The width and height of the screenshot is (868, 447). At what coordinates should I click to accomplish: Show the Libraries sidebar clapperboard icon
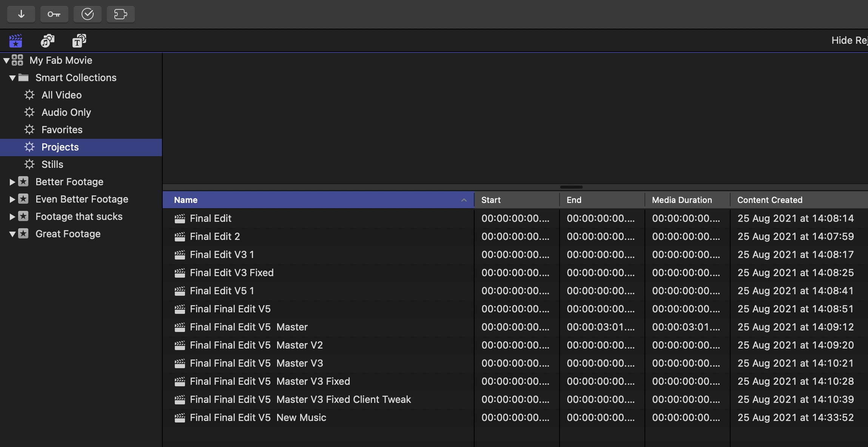pos(15,40)
